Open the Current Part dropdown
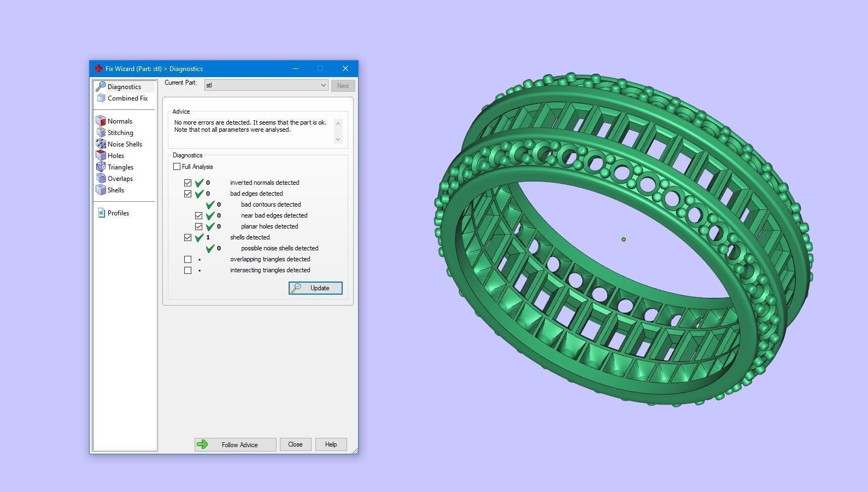 266,85
